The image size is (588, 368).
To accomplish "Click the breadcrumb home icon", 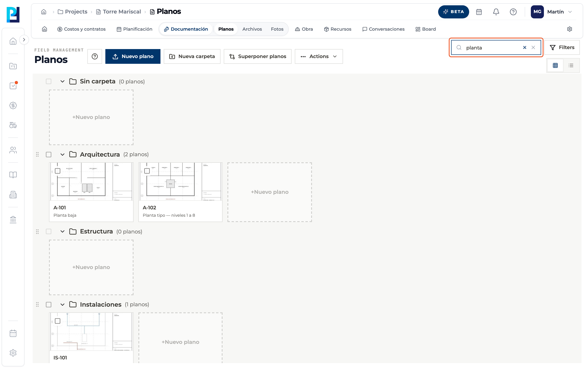I will [x=44, y=12].
